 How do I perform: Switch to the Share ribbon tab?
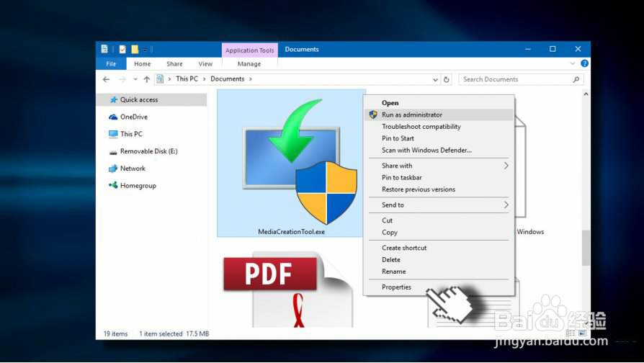coord(174,63)
